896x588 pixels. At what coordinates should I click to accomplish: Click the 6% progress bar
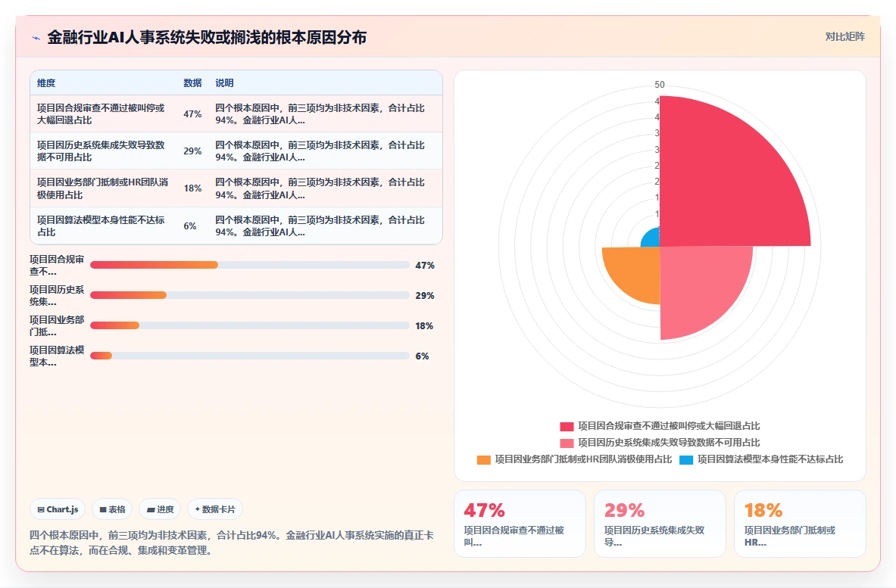coord(250,356)
